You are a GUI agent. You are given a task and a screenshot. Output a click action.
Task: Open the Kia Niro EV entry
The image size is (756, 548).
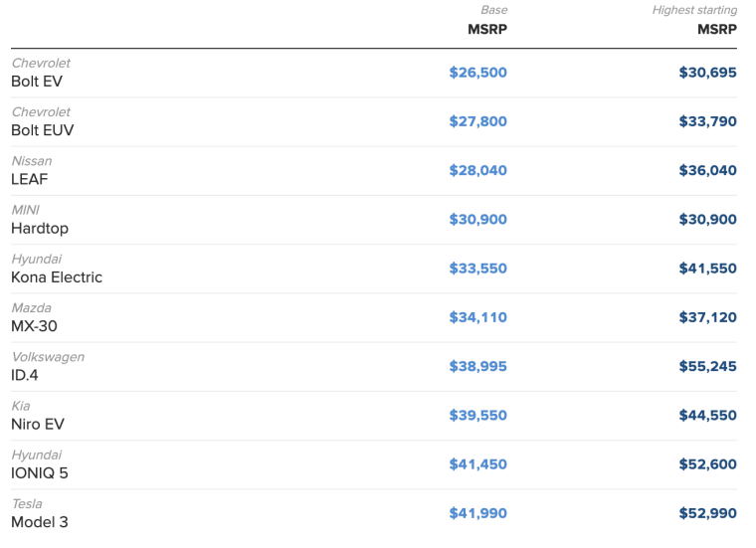tap(374, 416)
